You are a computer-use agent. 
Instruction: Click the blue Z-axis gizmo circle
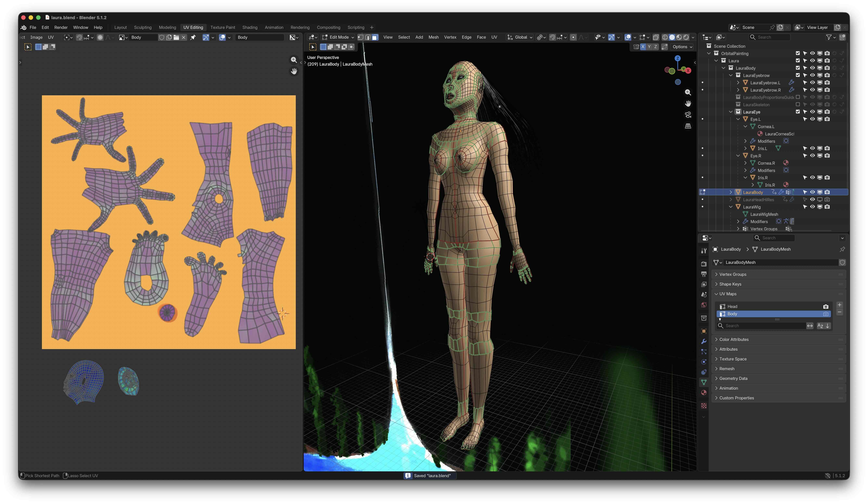coord(677,58)
